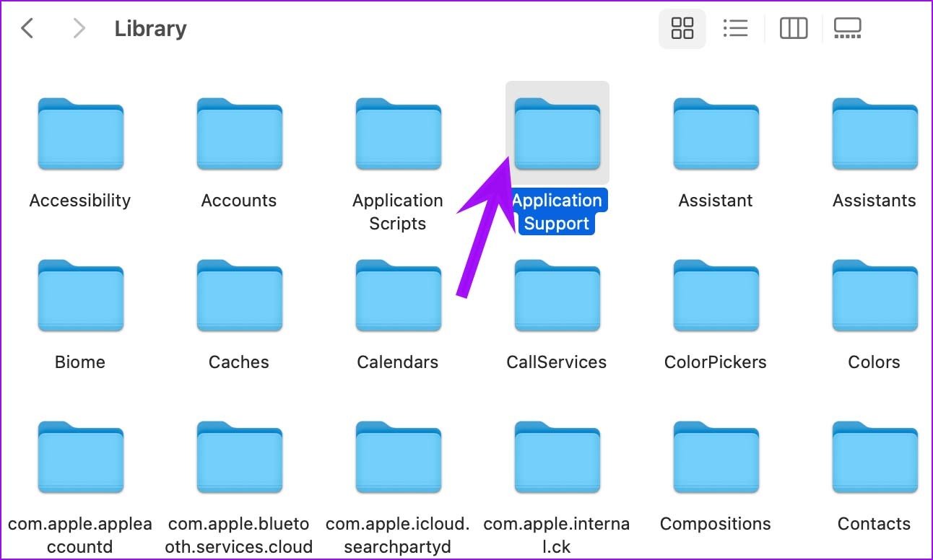Viewport: 933px width, 560px height.
Task: Click the Colors folder name
Action: 875,362
